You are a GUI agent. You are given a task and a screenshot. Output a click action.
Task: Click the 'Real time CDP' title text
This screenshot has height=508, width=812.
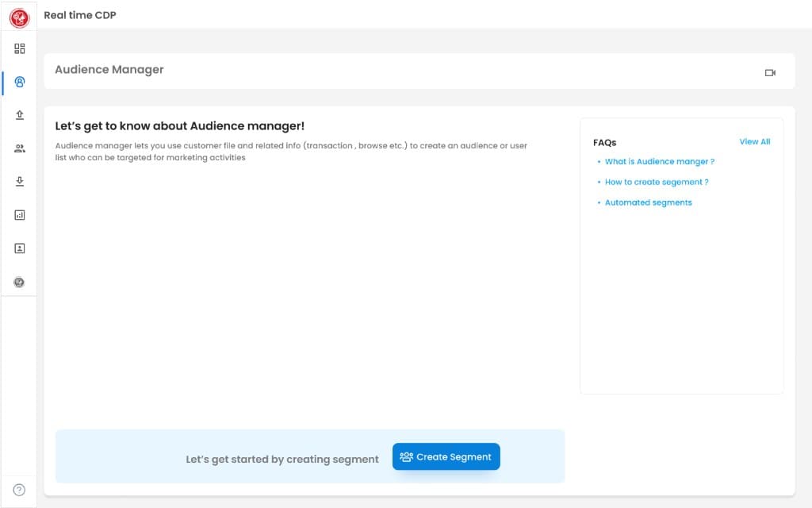click(x=80, y=15)
